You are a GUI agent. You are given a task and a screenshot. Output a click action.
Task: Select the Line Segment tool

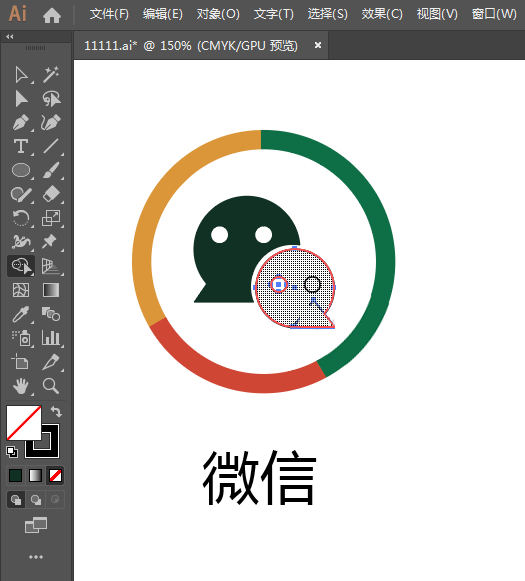(x=51, y=146)
